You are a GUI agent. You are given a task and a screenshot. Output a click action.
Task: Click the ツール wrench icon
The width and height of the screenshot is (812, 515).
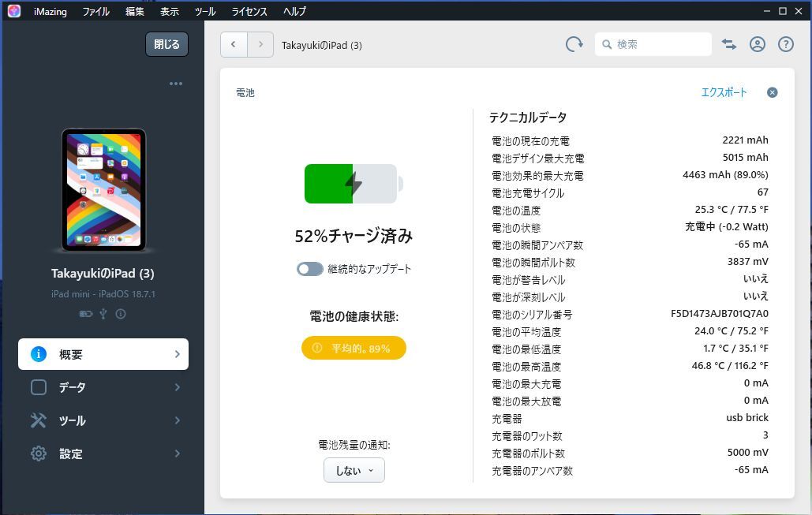(39, 420)
